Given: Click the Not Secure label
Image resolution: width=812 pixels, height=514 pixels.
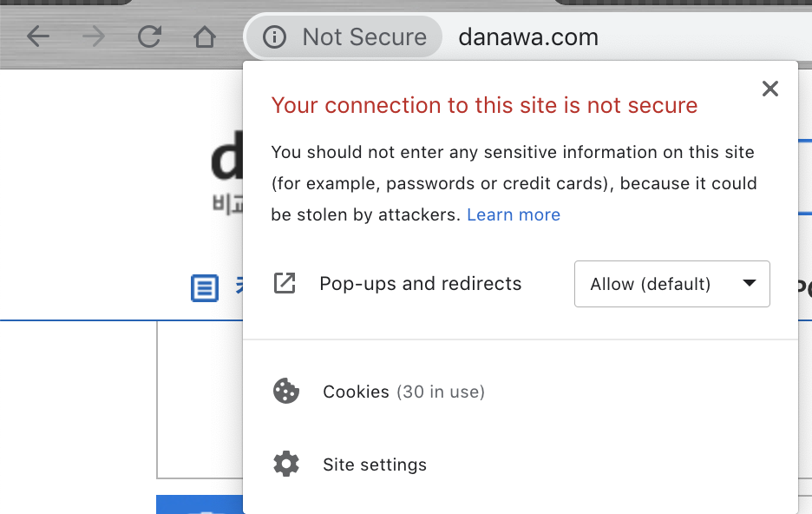Looking at the screenshot, I should click(364, 37).
